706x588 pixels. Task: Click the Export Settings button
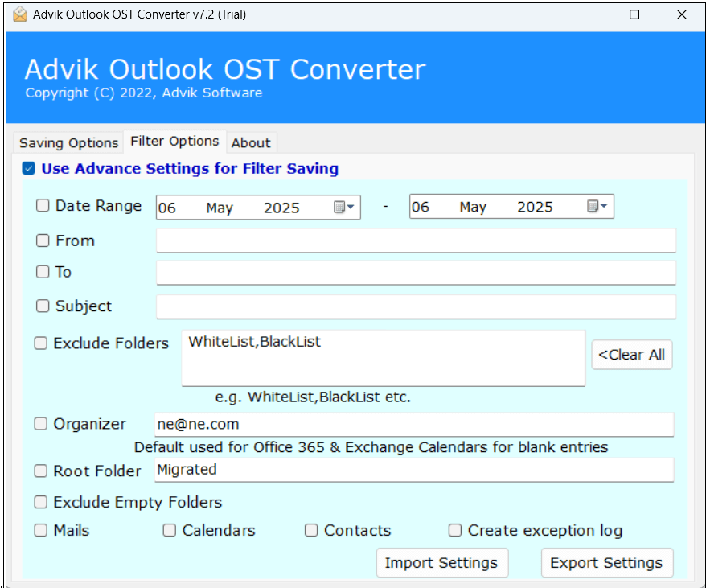point(606,563)
